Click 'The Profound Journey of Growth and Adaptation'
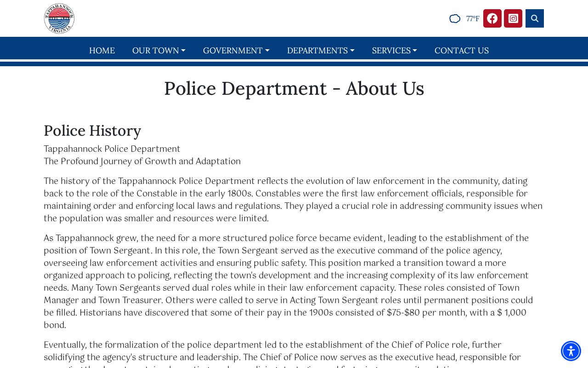This screenshot has width=588, height=368. point(142,161)
